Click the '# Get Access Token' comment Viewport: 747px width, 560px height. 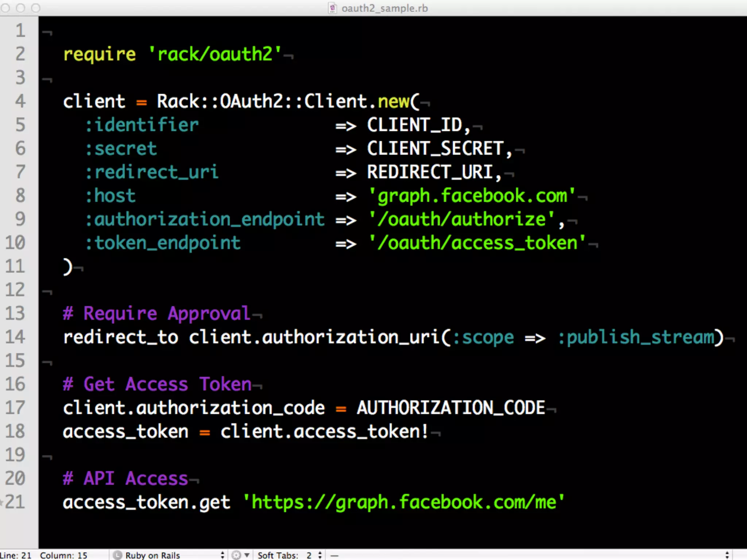(157, 384)
